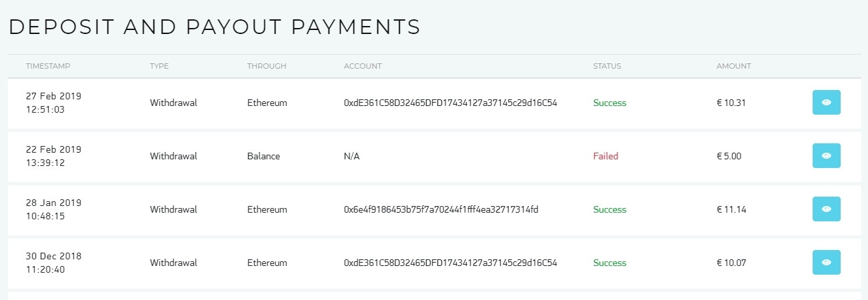Select the 0x6e4f9186 Ethereum address
This screenshot has width=868, height=300.
441,209
